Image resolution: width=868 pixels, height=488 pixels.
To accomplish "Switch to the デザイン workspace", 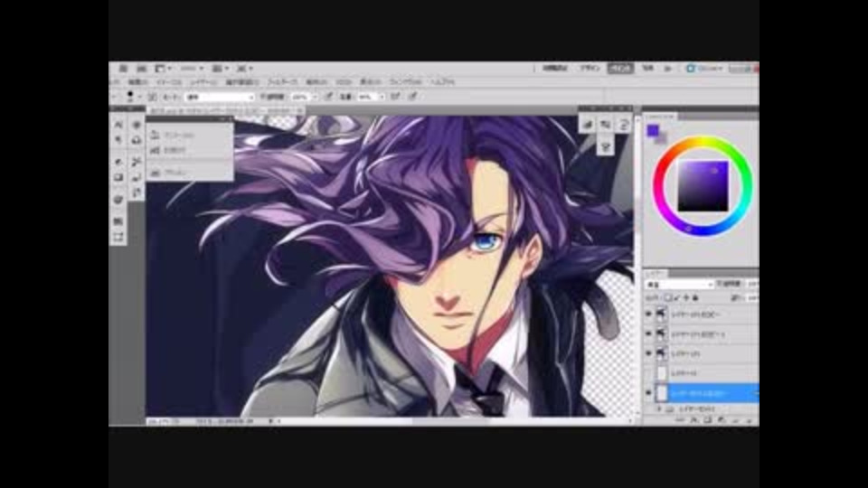I will click(590, 68).
